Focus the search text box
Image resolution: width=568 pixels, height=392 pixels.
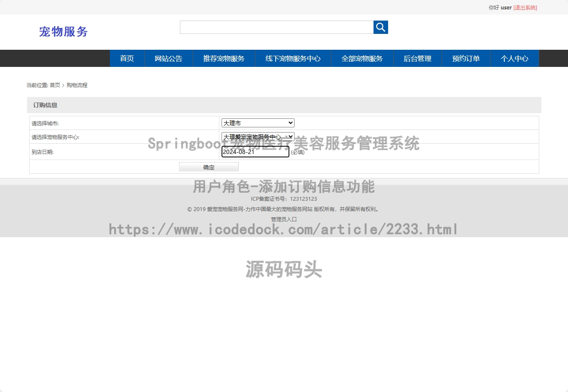click(276, 27)
